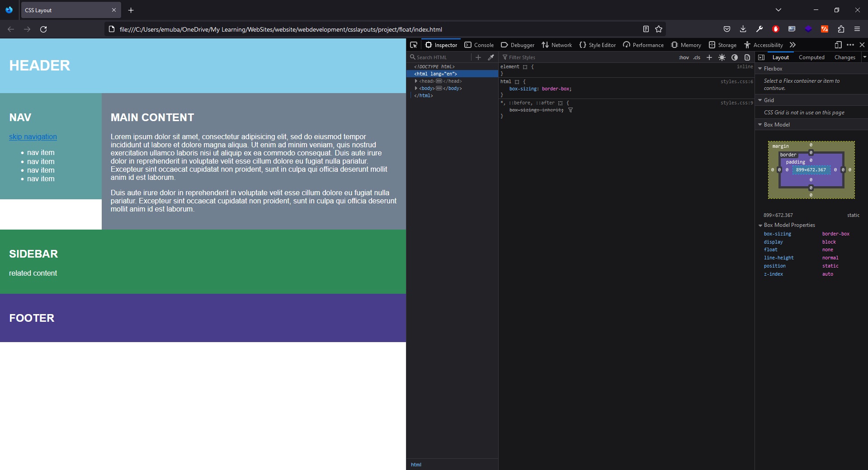
Task: Open the Extensions puzzle menu
Action: tap(841, 29)
